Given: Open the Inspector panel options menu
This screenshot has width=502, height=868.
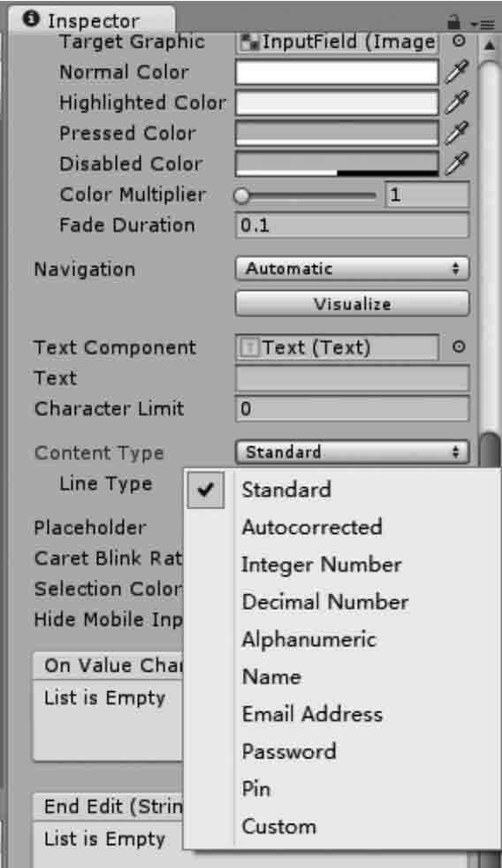Looking at the screenshot, I should (x=483, y=25).
